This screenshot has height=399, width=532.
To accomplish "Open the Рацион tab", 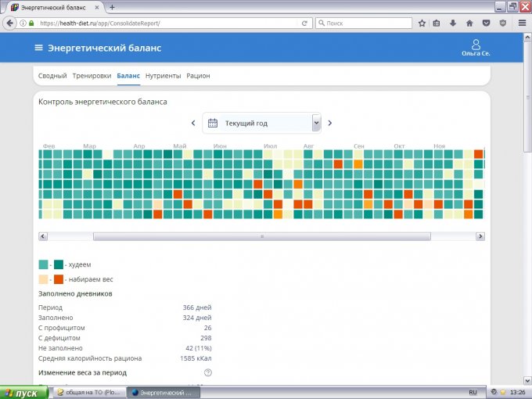I will click(198, 76).
